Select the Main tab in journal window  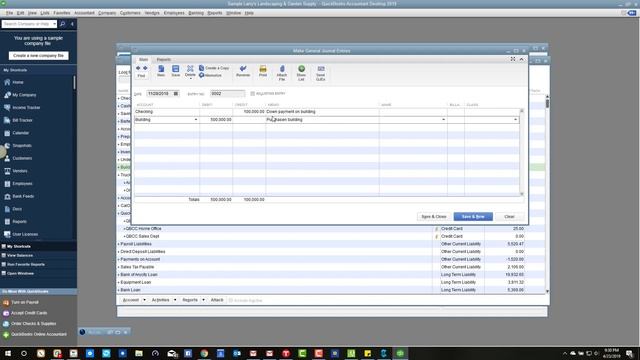[x=144, y=60]
